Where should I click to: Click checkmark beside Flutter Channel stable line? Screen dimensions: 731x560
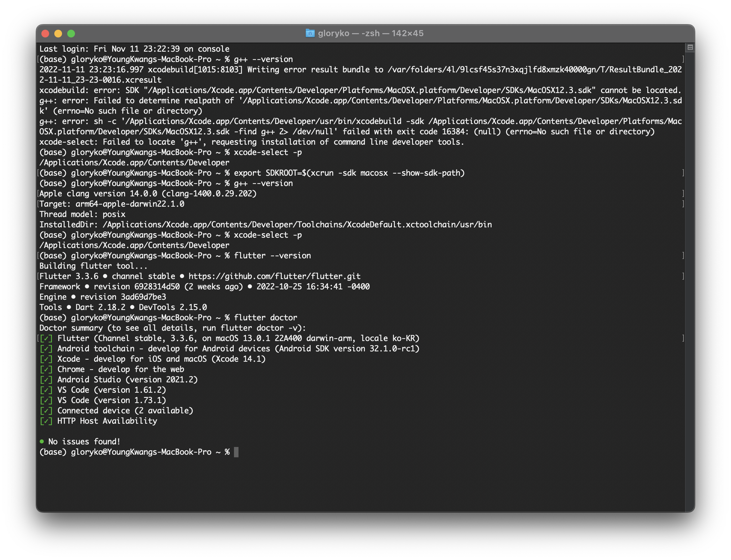(46, 338)
